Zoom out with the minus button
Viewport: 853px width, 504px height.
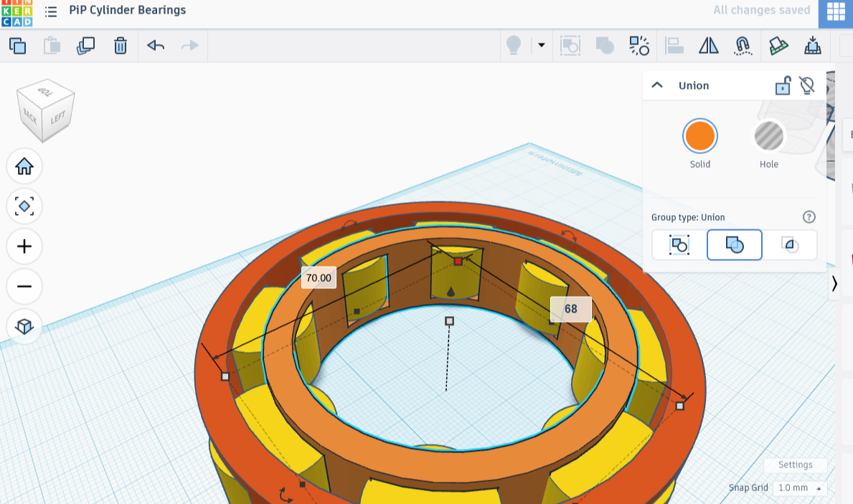[x=24, y=287]
